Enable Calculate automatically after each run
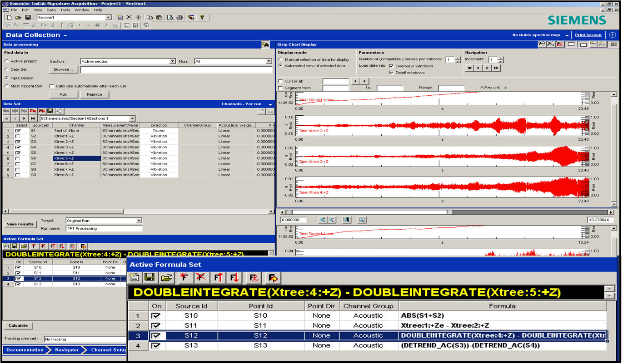Image resolution: width=623 pixels, height=364 pixels. pyautogui.click(x=52, y=86)
